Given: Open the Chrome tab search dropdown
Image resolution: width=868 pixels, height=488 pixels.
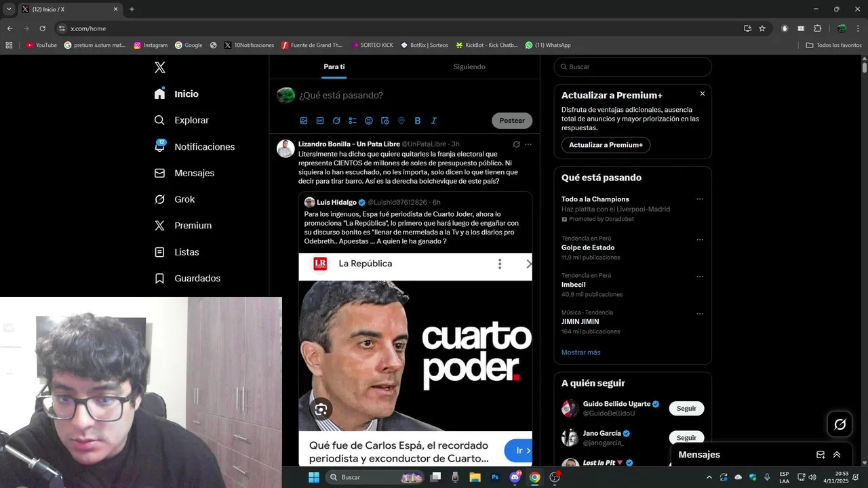Looking at the screenshot, I should (9, 9).
